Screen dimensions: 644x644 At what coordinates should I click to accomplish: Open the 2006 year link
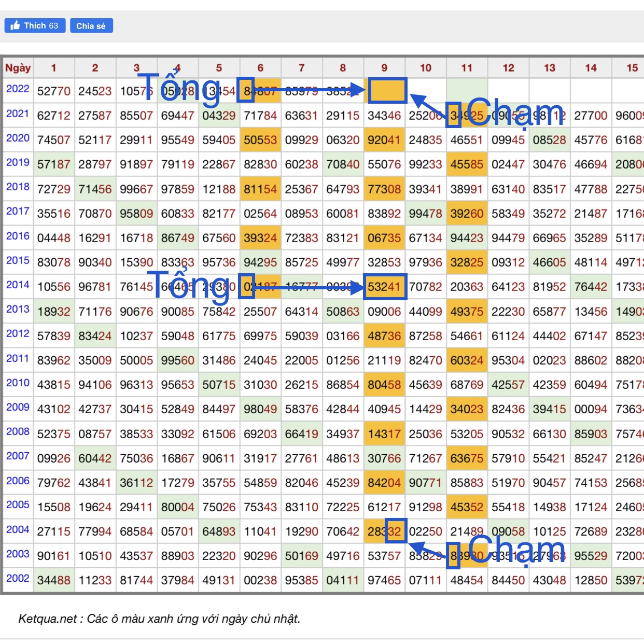tap(18, 481)
